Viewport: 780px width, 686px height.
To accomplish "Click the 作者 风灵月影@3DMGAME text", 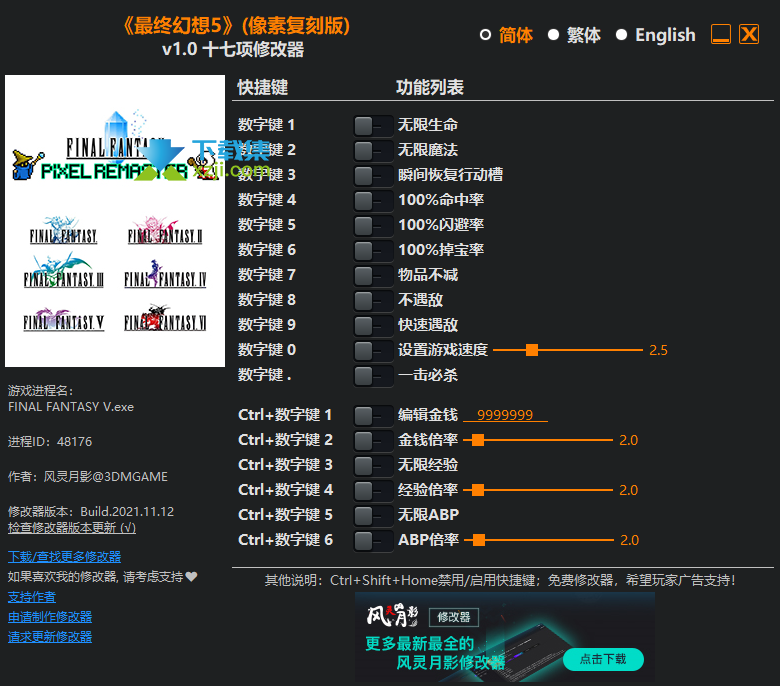I will [88, 477].
